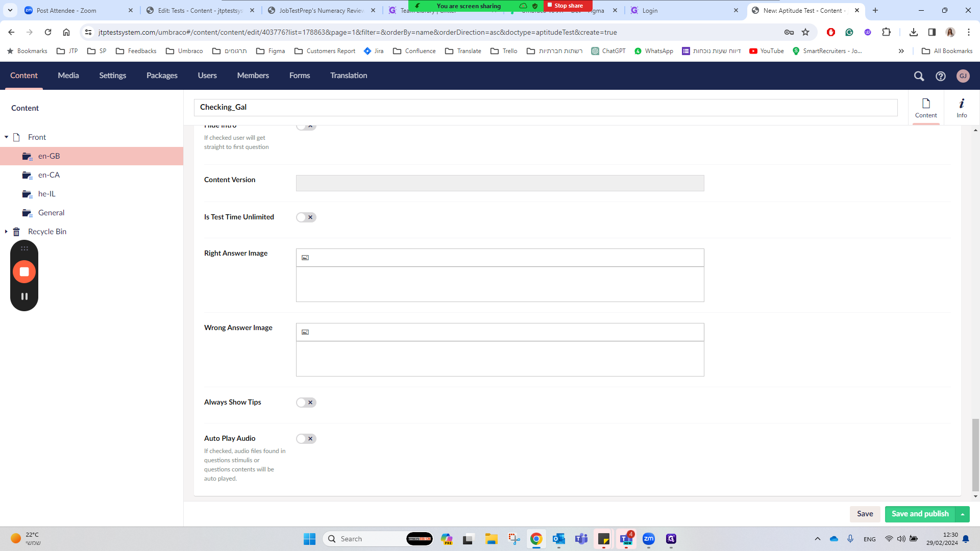Open the Chrome three-dot menu
Viewport: 980px width, 551px height.
pos(969,32)
